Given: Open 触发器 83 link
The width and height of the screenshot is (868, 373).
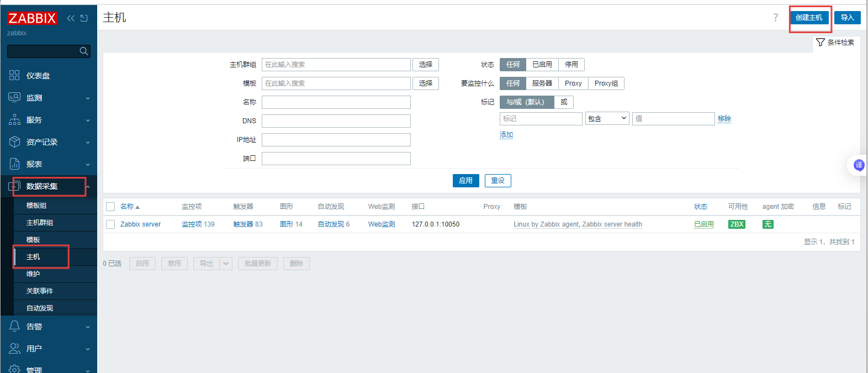Looking at the screenshot, I should [248, 224].
